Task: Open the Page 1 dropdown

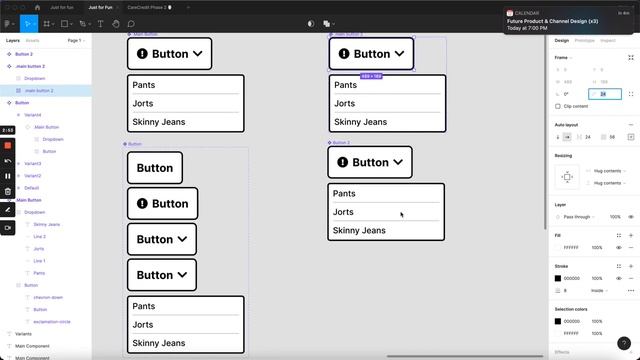Action: pos(76,40)
